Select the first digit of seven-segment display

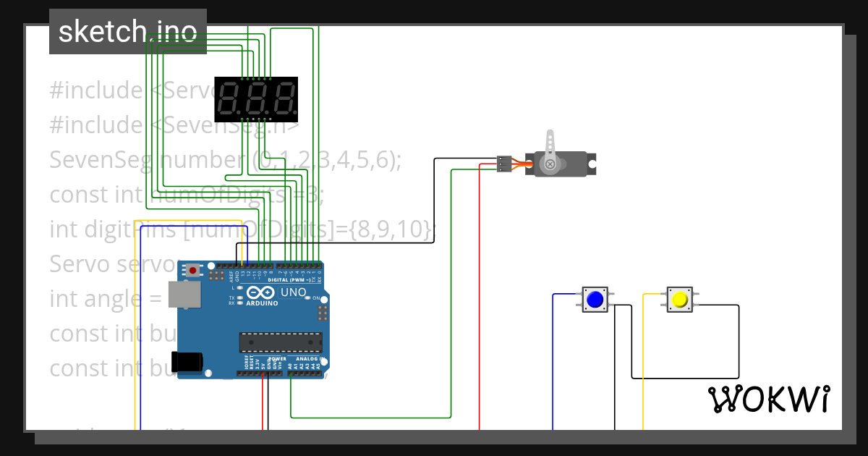(x=230, y=100)
